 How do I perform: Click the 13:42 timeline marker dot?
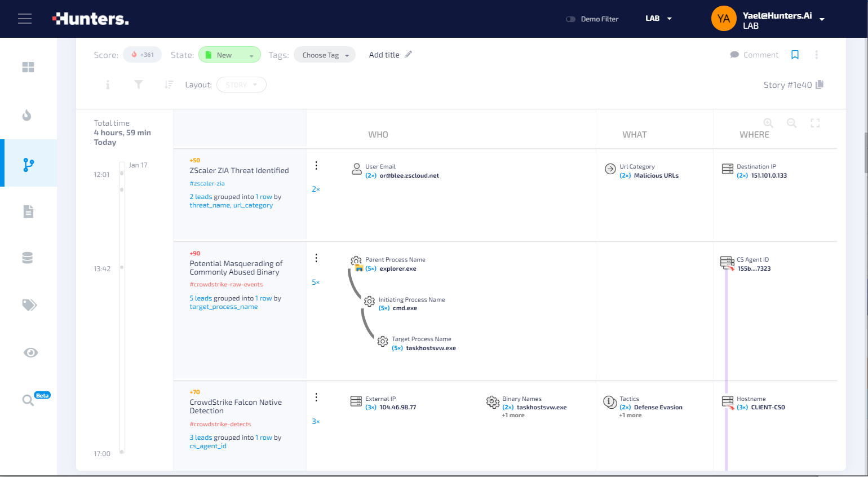coord(122,267)
